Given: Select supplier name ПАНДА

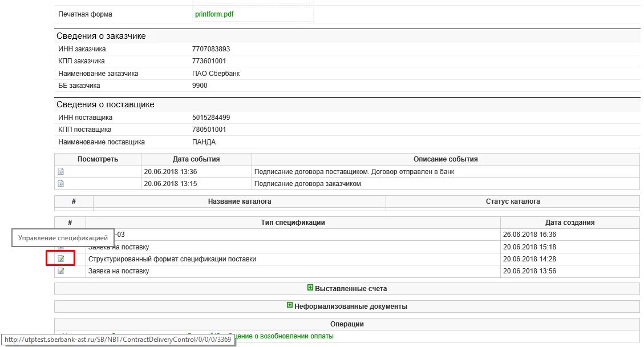Looking at the screenshot, I should (x=204, y=142).
